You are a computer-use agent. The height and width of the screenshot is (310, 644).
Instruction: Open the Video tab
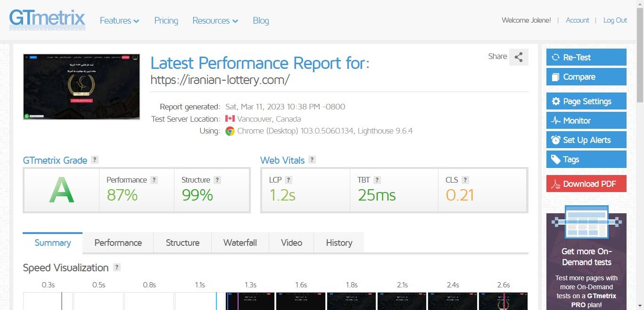(291, 243)
